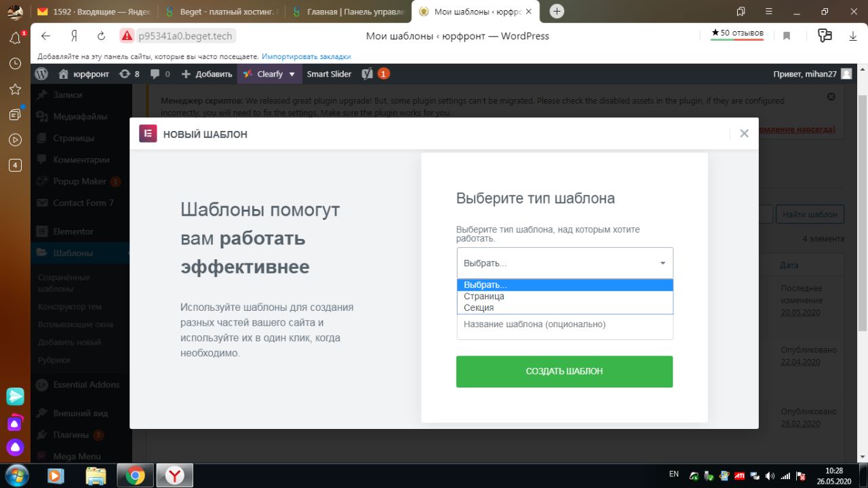Click the address bar URL p95341a0.beget.tech
The height and width of the screenshot is (488, 868).
(186, 36)
